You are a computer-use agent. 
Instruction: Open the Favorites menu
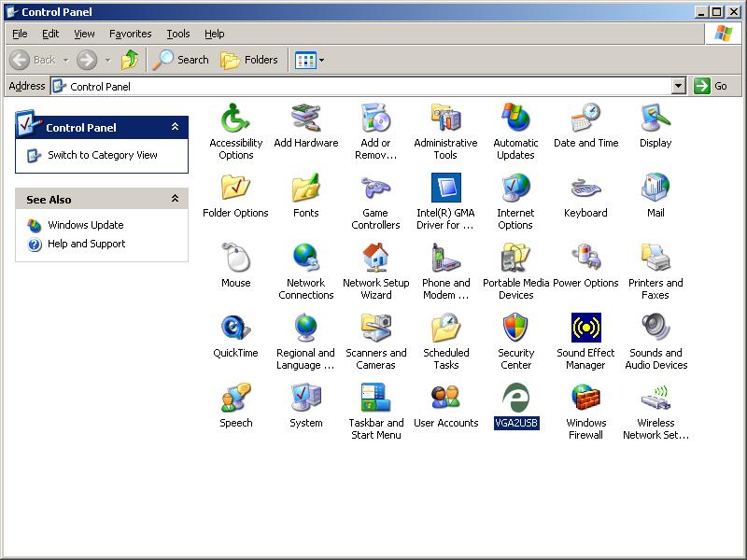coord(130,34)
